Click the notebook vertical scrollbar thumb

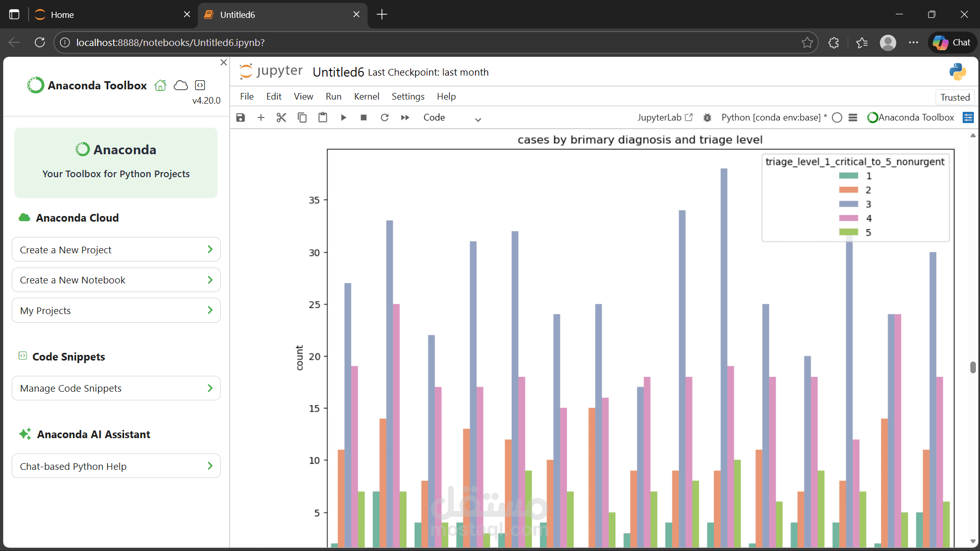point(973,367)
